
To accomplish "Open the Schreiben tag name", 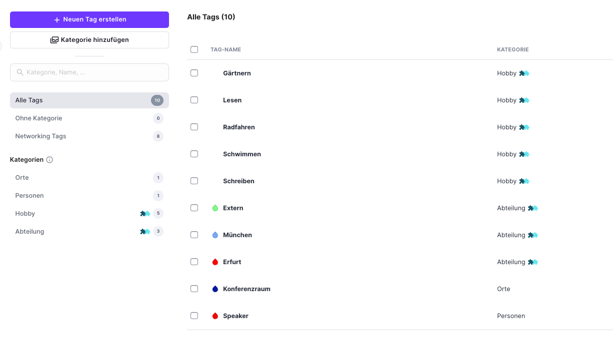I will 239,181.
